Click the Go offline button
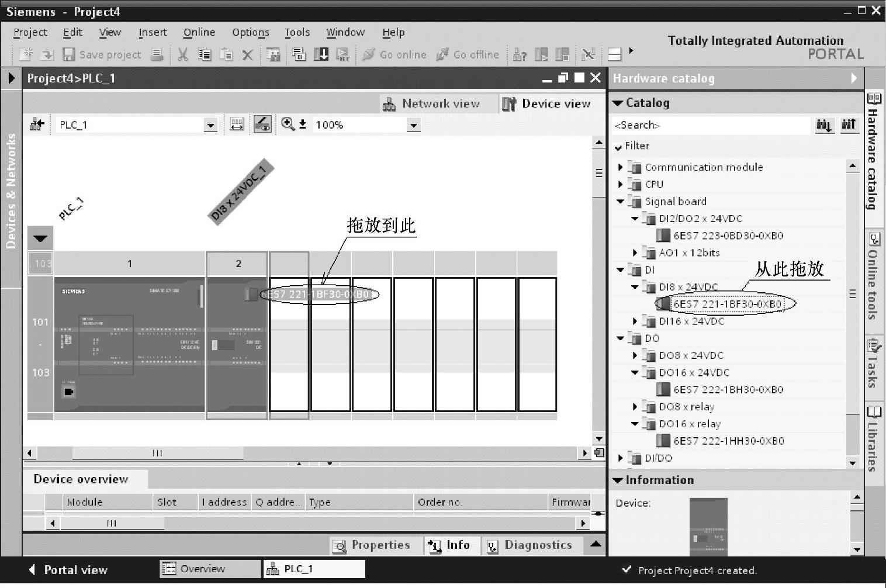 pos(468,54)
